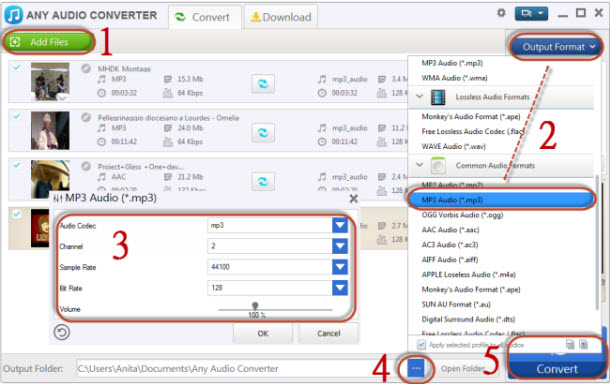This screenshot has width=610, height=384.
Task: Select OGG Vorbis Audio (*.ogg)
Action: tap(462, 215)
